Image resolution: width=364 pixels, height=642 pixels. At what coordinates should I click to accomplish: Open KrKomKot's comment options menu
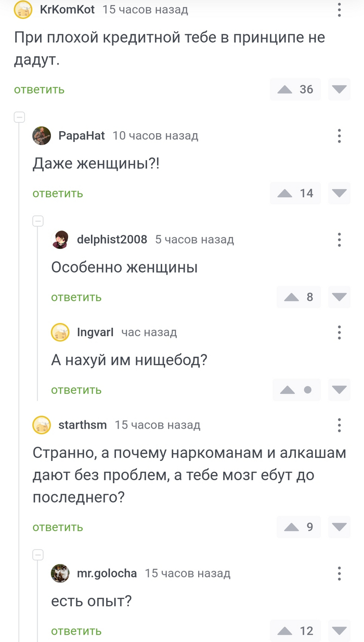(340, 9)
